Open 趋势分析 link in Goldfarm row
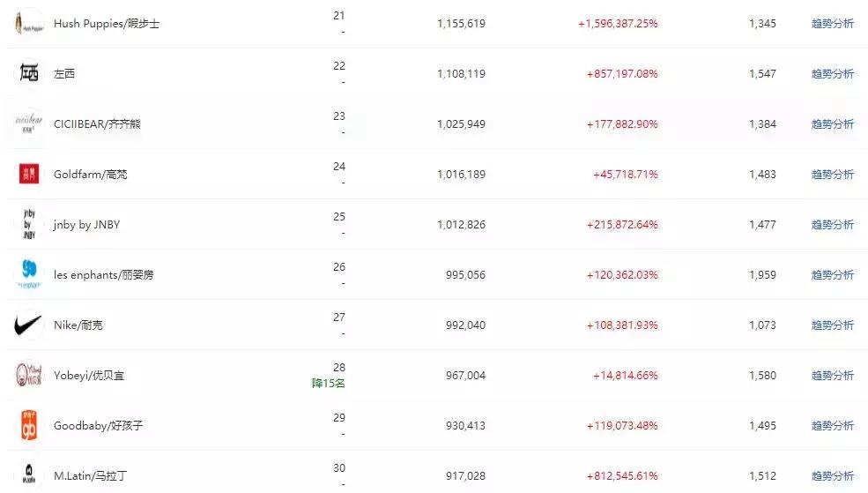 click(x=832, y=175)
